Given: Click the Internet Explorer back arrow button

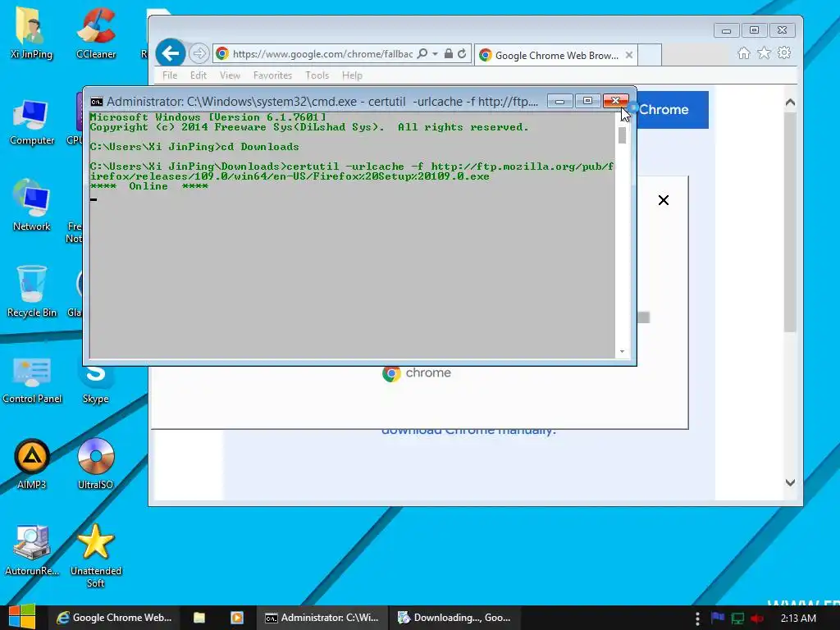Looking at the screenshot, I should click(171, 53).
